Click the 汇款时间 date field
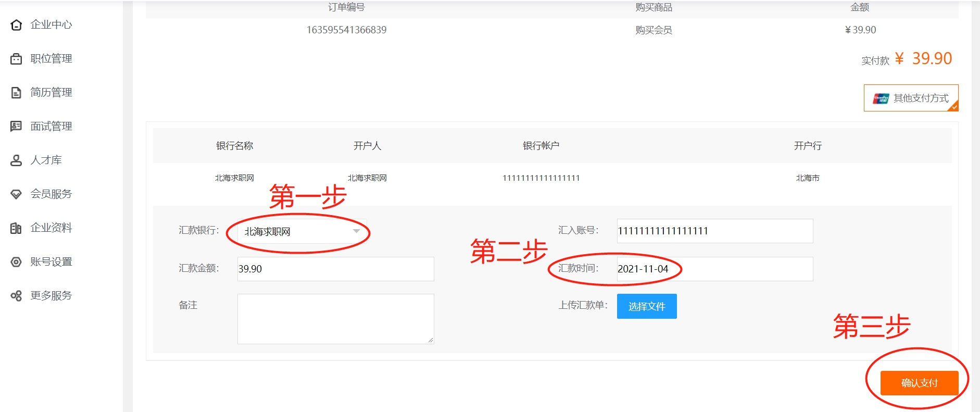Image resolution: width=980 pixels, height=412 pixels. (715, 269)
